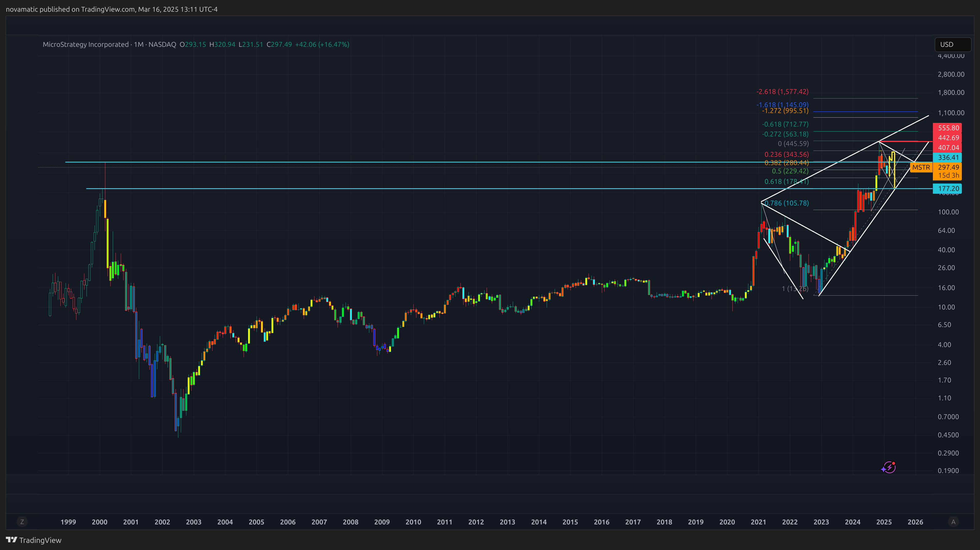The height and width of the screenshot is (550, 980).
Task: Click 2002 on the time axis
Action: (x=162, y=522)
